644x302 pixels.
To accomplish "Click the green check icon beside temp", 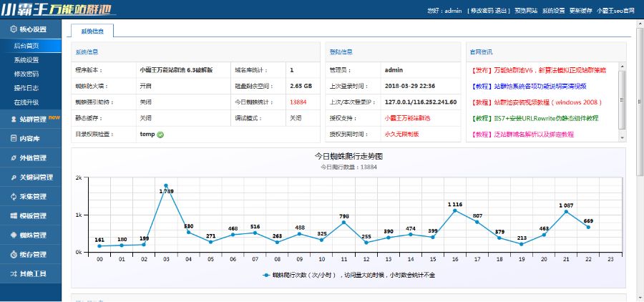I will 160,135.
